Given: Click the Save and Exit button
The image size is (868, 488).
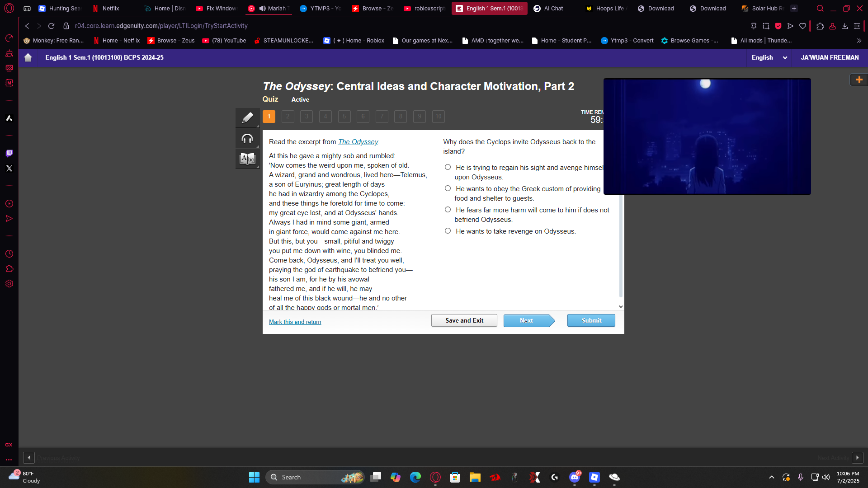Looking at the screenshot, I should coord(464,320).
